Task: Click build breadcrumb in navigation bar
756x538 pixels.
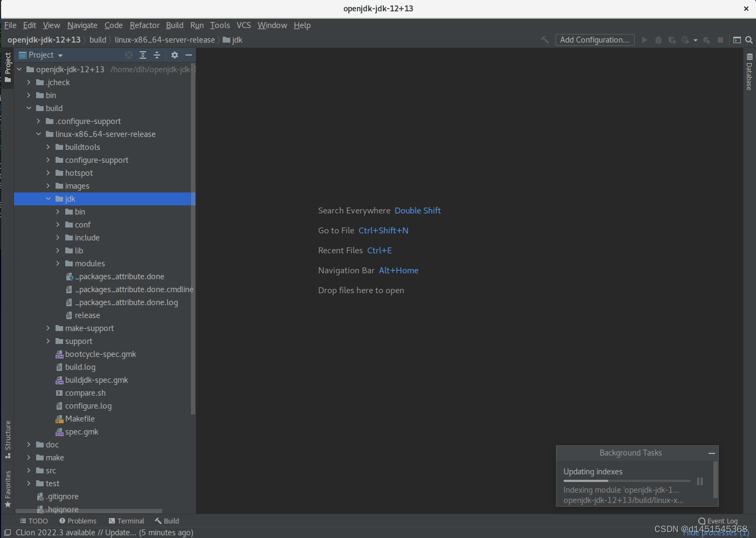Action: tap(98, 40)
